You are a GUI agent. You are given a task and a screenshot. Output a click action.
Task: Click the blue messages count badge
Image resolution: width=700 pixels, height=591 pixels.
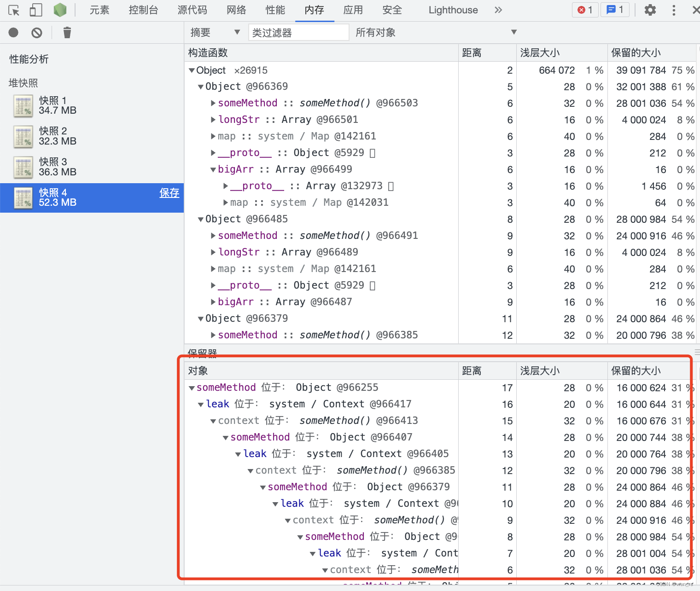(615, 10)
